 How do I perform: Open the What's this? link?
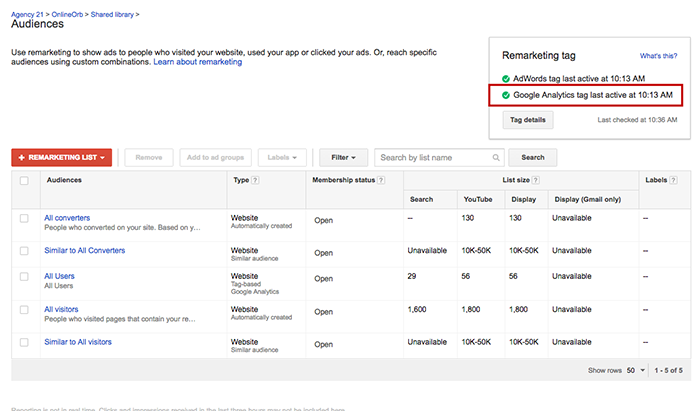click(x=658, y=56)
